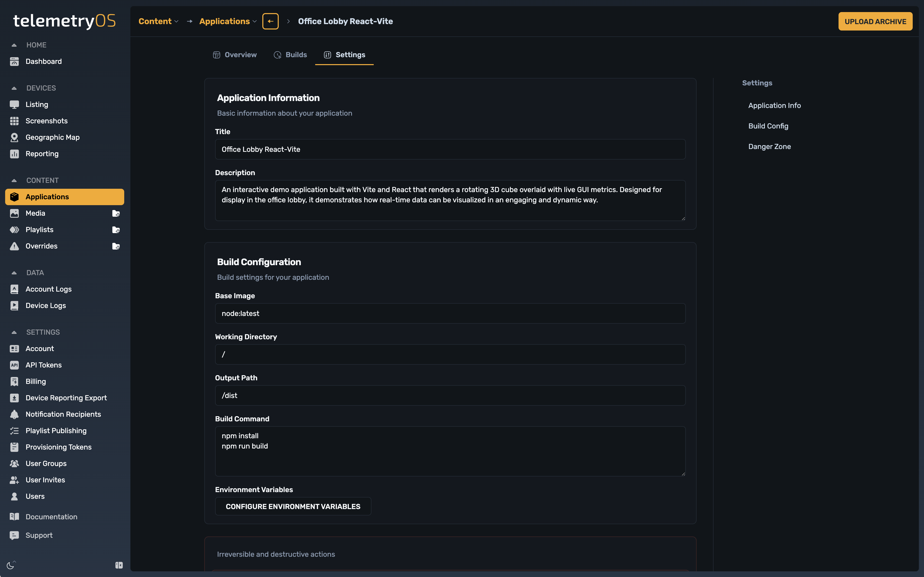Open Applications via its stacked-layers icon
The width and height of the screenshot is (924, 577).
pyautogui.click(x=15, y=197)
